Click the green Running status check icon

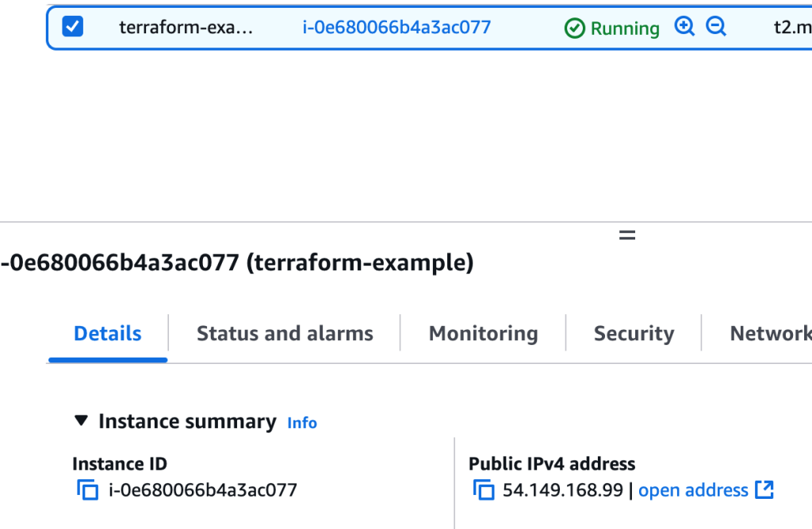point(574,29)
